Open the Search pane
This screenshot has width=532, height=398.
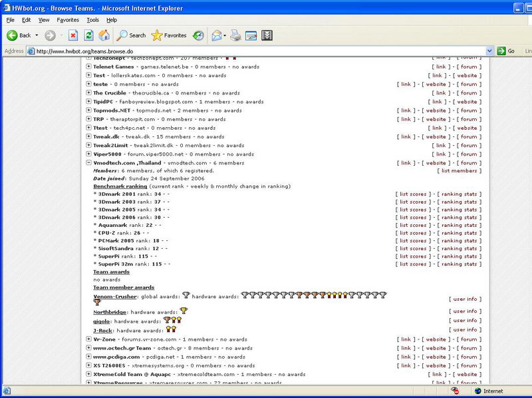tap(131, 35)
